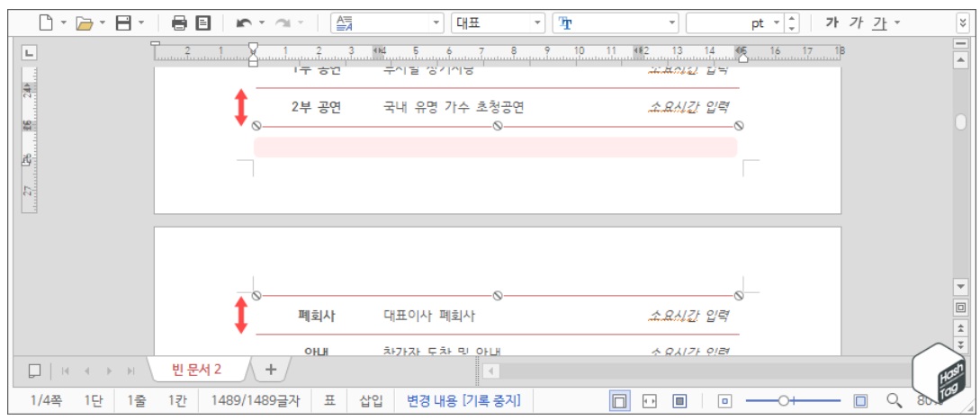Select the page view mode icon in status bar
The image size is (980, 420).
619,401
